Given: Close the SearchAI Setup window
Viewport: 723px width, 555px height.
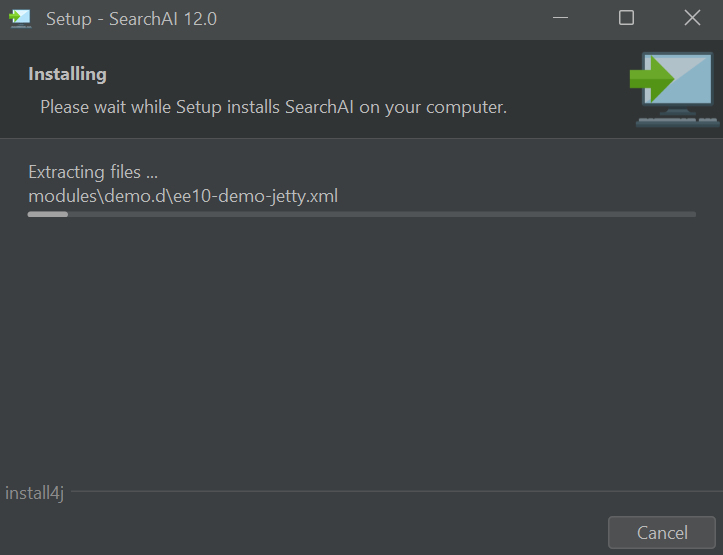Looking at the screenshot, I should [692, 18].
